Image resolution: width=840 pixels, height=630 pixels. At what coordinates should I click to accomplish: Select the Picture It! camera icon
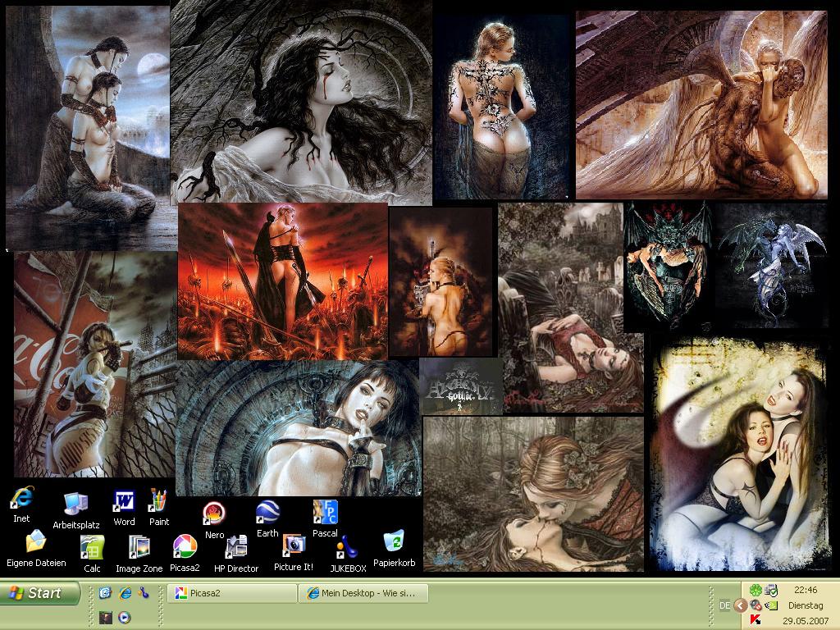click(x=294, y=546)
